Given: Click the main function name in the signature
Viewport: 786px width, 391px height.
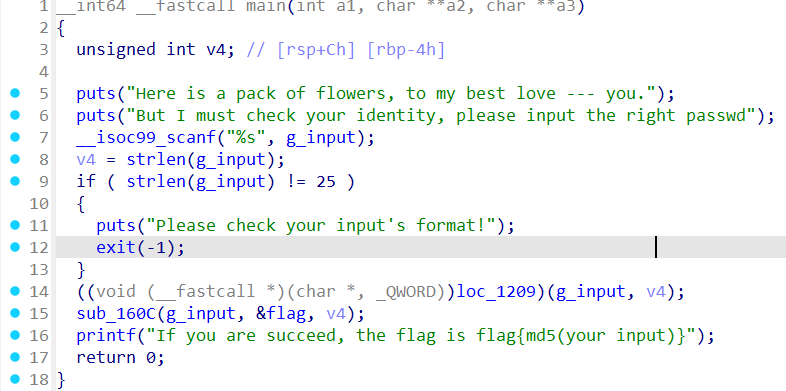Looking at the screenshot, I should click(266, 6).
